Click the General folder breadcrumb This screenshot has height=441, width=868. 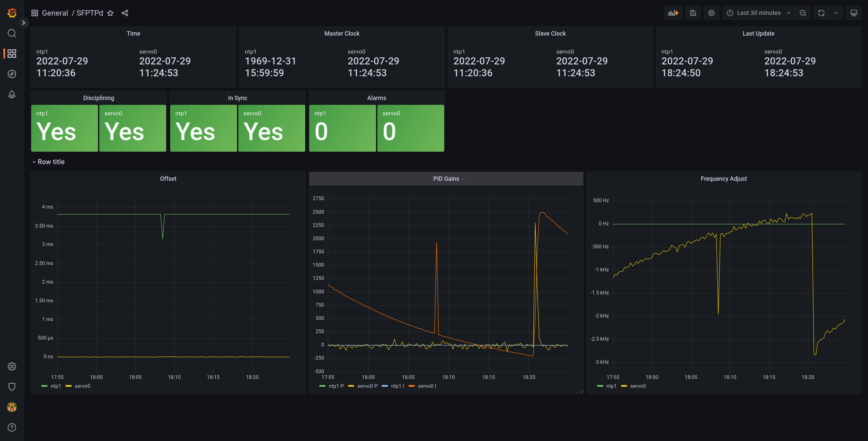click(x=55, y=13)
